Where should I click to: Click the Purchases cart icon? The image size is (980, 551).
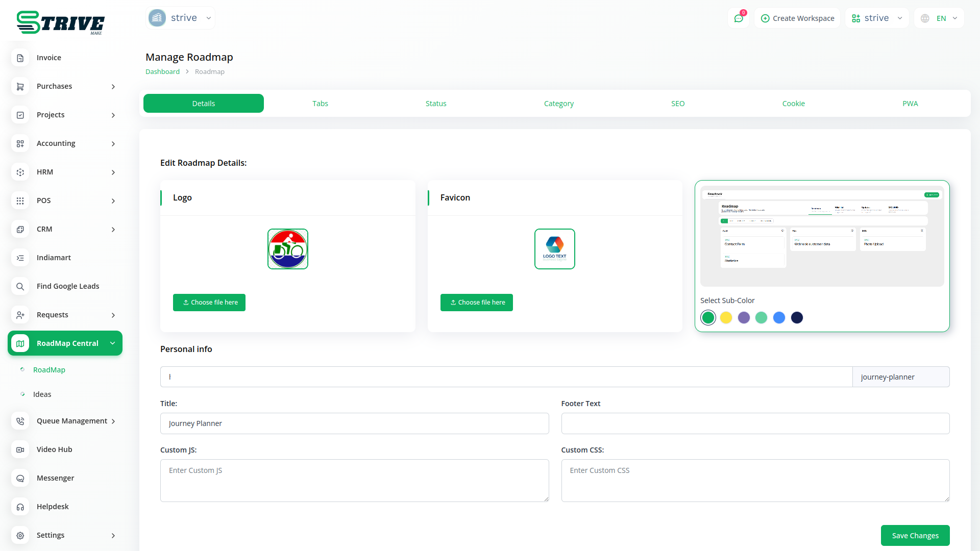tap(20, 87)
